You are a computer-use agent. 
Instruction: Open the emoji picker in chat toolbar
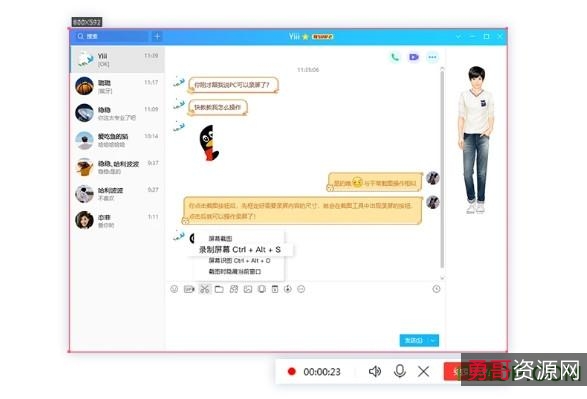point(174,289)
